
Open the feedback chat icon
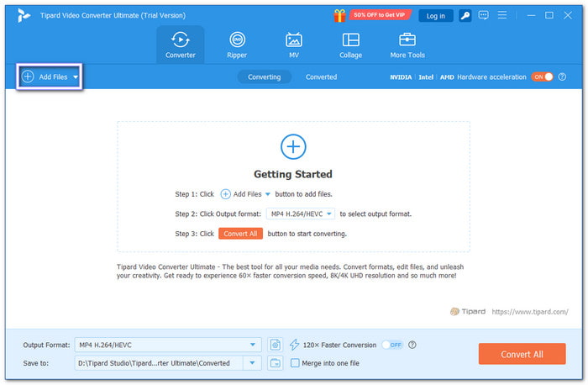click(485, 15)
